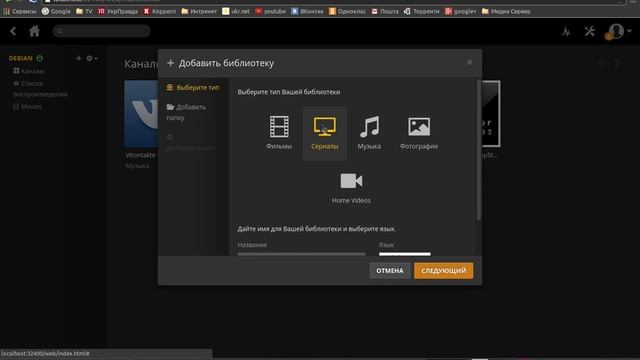Close the Добавить библиотеку dialog
The width and height of the screenshot is (640, 360).
469,62
